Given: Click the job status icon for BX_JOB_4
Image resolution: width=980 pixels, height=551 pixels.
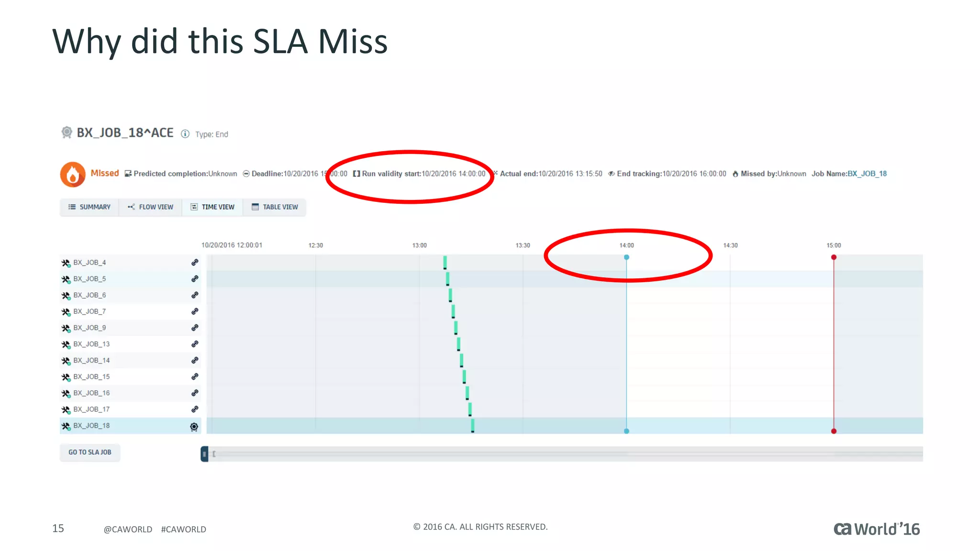Looking at the screenshot, I should pyautogui.click(x=66, y=263).
